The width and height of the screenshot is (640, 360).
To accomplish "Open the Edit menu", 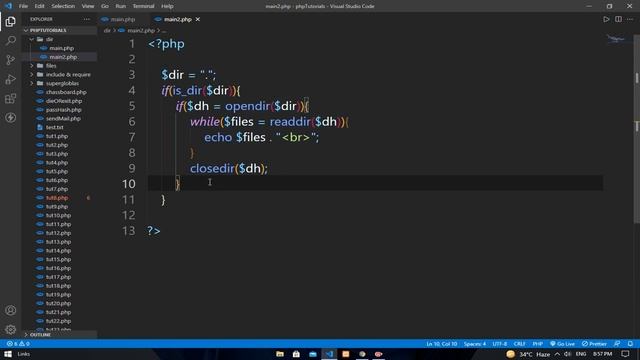I will (x=39, y=6).
